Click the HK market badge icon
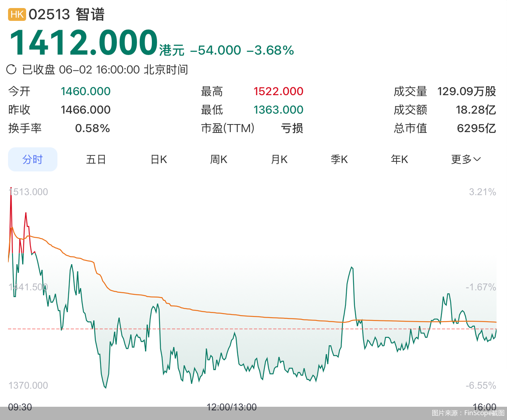Screen dimensions: 507x420 pyautogui.click(x=17, y=14)
